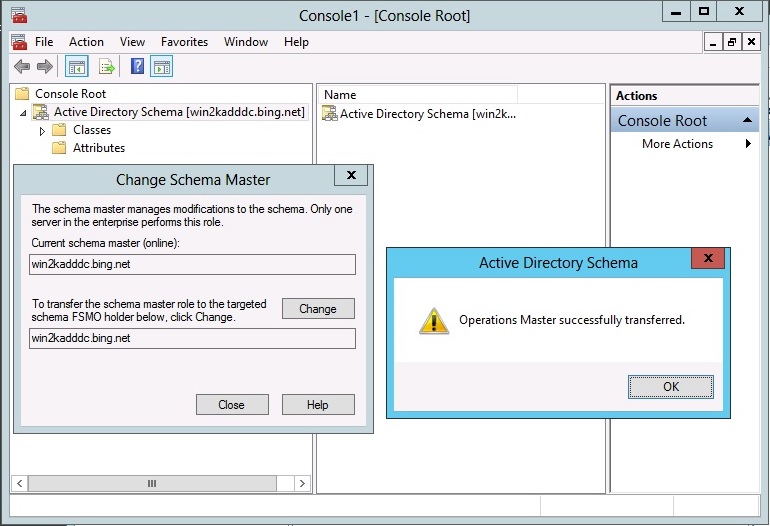Viewport: 770px width, 526px height.
Task: Click the tree pane horizontal scrollbar thumb
Action: tap(152, 483)
